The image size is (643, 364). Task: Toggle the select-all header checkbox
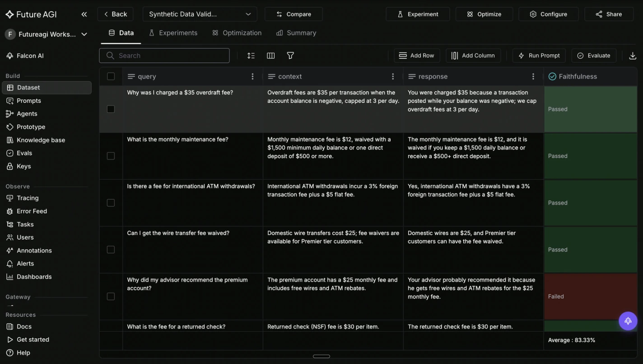click(x=111, y=76)
